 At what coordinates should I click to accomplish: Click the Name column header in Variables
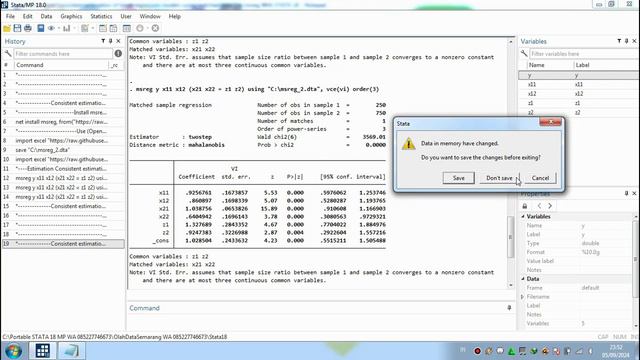click(549, 65)
